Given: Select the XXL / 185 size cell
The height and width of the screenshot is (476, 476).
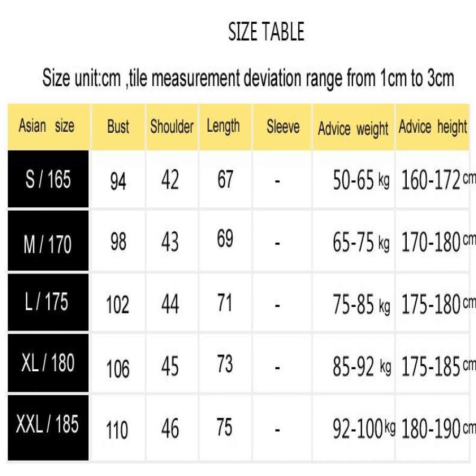Looking at the screenshot, I should [48, 424].
